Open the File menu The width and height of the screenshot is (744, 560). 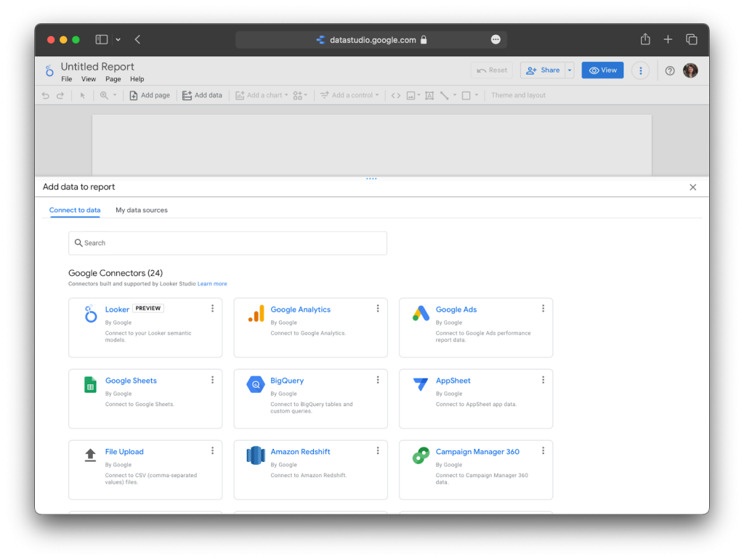tap(66, 79)
